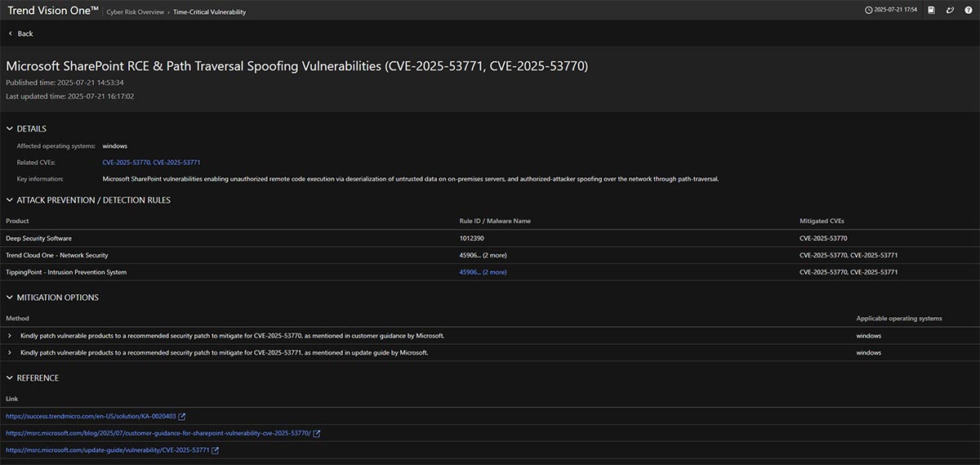This screenshot has height=465, width=980.
Task: Click the Back arrow icon
Action: tap(11, 34)
